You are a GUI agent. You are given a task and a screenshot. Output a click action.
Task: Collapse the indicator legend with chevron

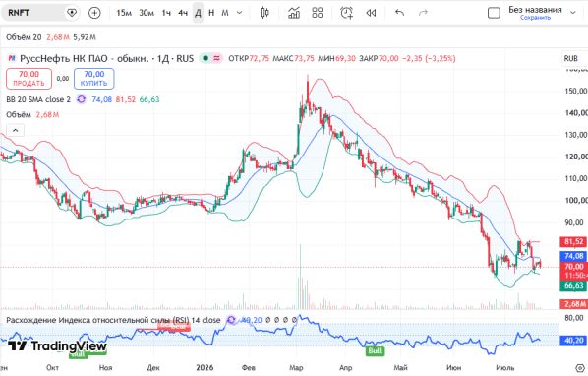[x=16, y=130]
